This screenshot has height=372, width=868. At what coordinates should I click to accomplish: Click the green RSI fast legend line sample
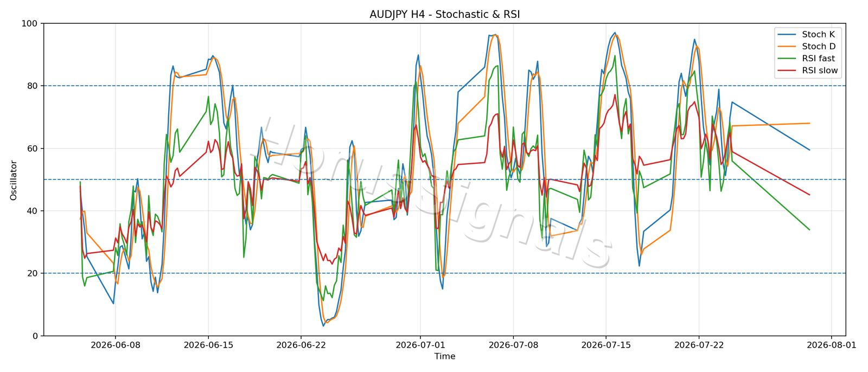(787, 59)
